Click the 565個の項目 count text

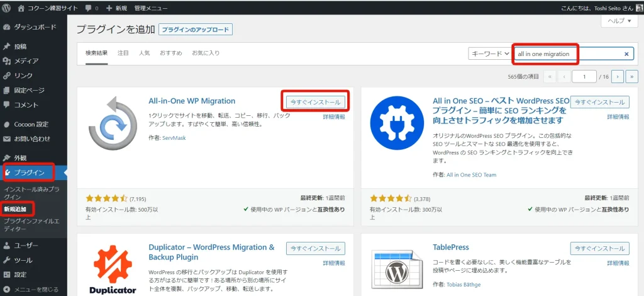click(523, 77)
